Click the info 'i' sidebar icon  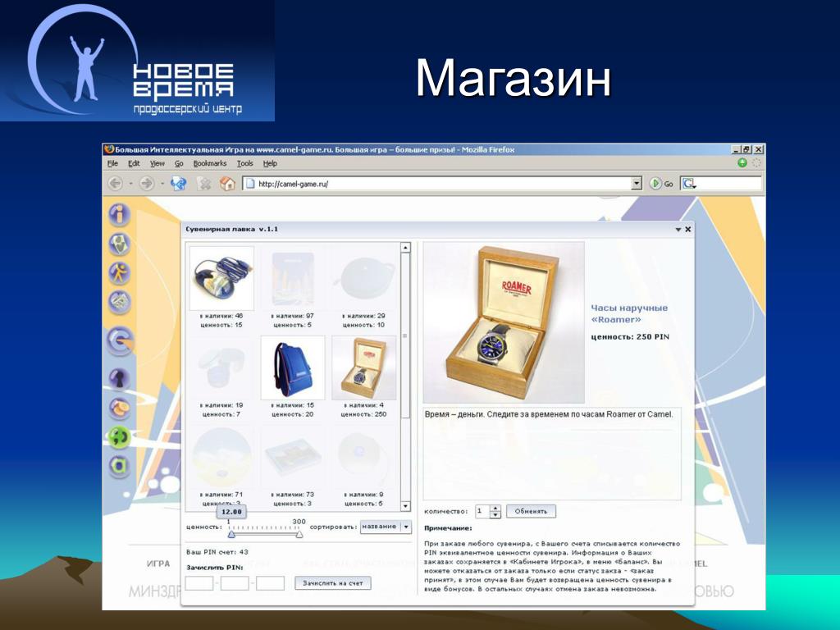[x=119, y=214]
